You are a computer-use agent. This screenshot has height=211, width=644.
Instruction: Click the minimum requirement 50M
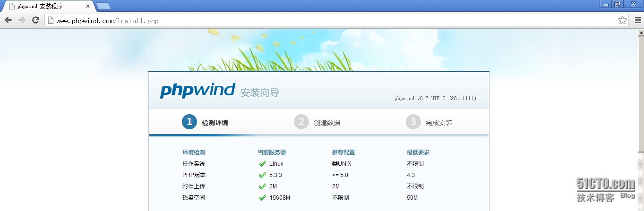(412, 198)
